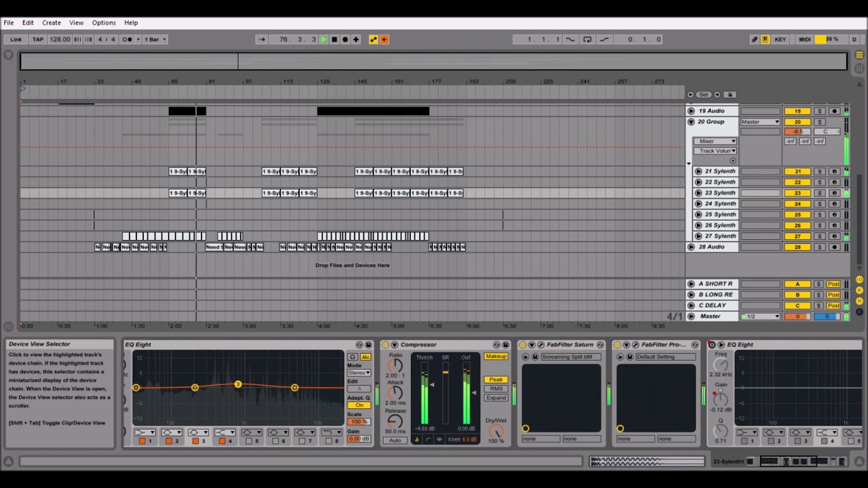Open the EQ Eight Stereo mode dropdown
This screenshot has width=868, height=488.
[359, 373]
